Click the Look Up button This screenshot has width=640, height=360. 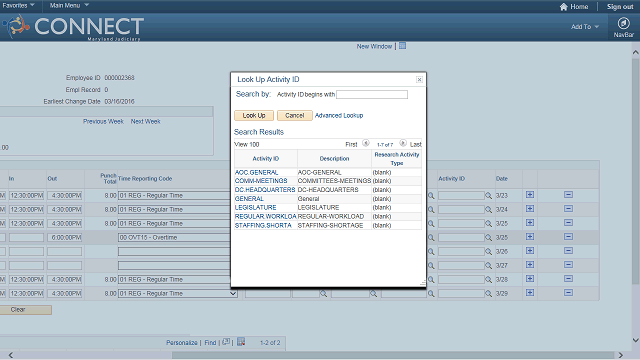(x=254, y=116)
